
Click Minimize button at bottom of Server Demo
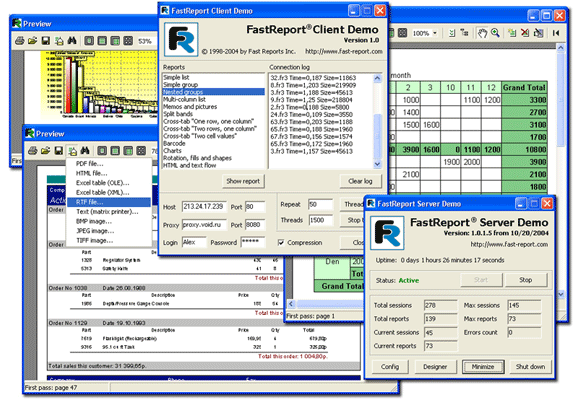click(x=483, y=366)
